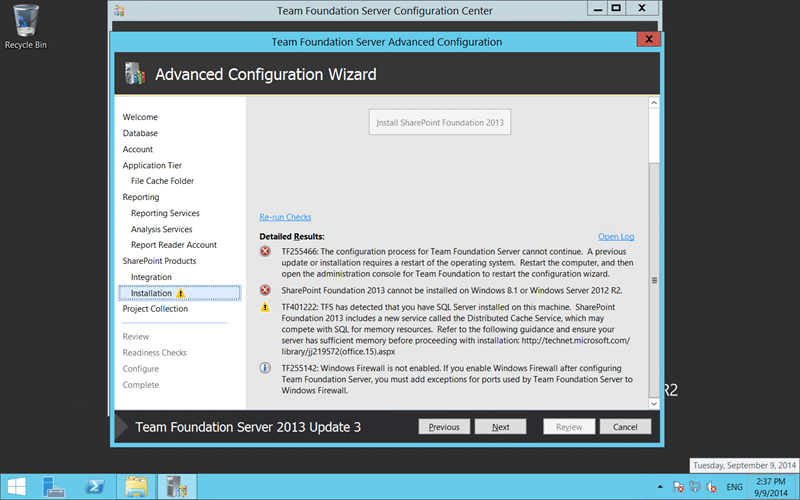Click the Next button

point(501,427)
